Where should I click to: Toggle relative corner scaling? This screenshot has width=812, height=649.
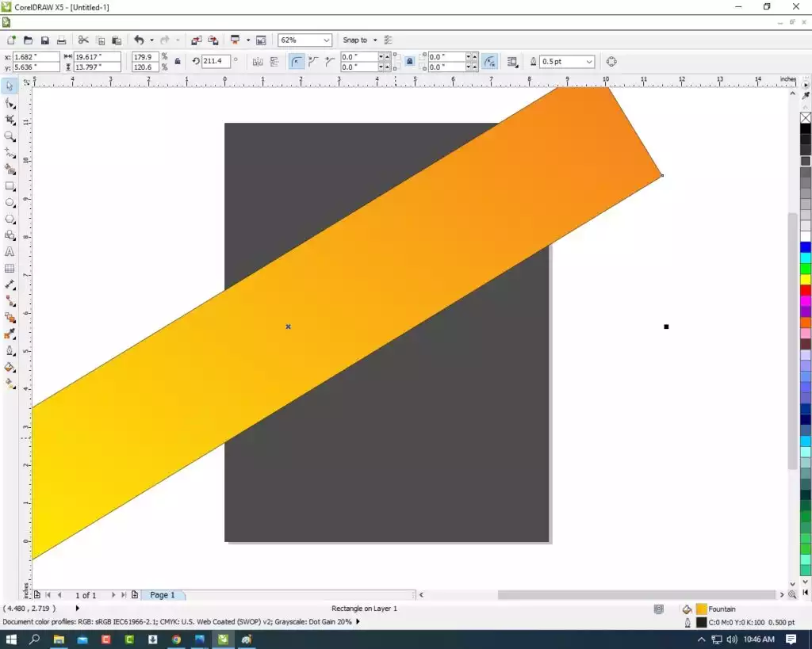pos(489,62)
